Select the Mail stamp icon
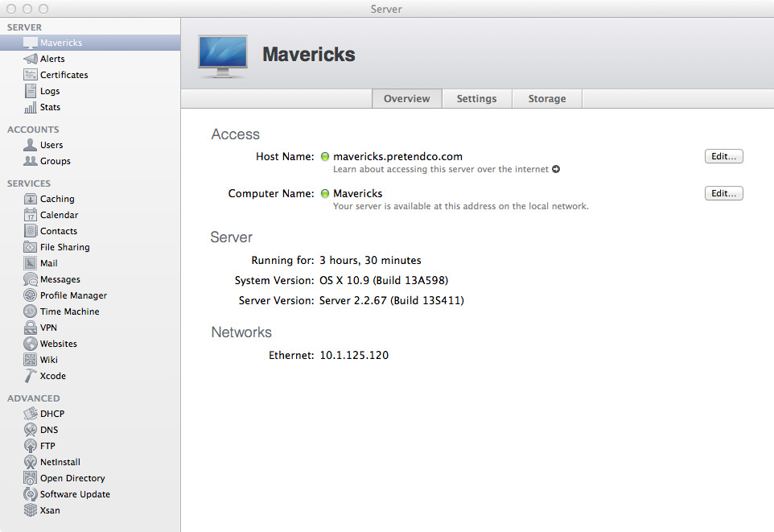 tap(30, 263)
